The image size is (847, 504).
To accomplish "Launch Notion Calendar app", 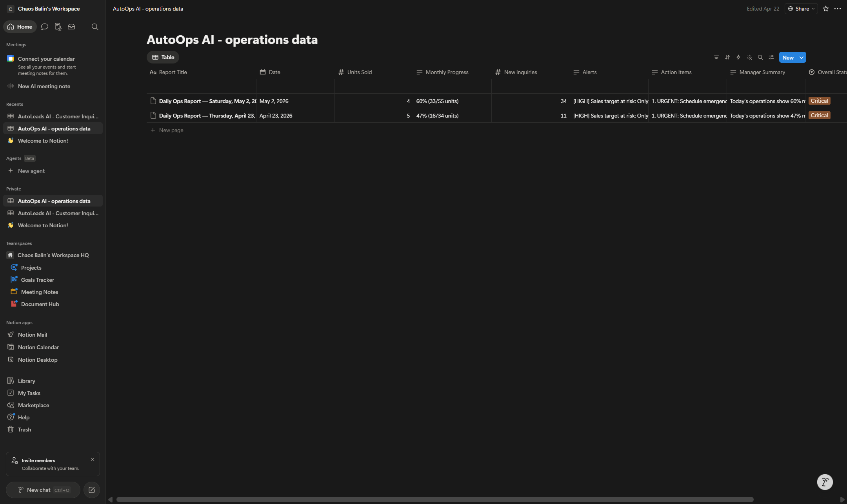I will pyautogui.click(x=53, y=347).
